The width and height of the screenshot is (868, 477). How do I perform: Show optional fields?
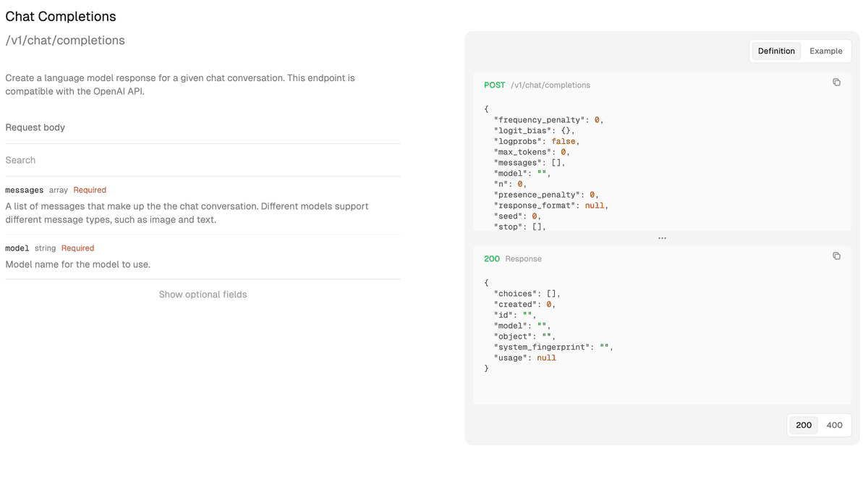tap(203, 294)
